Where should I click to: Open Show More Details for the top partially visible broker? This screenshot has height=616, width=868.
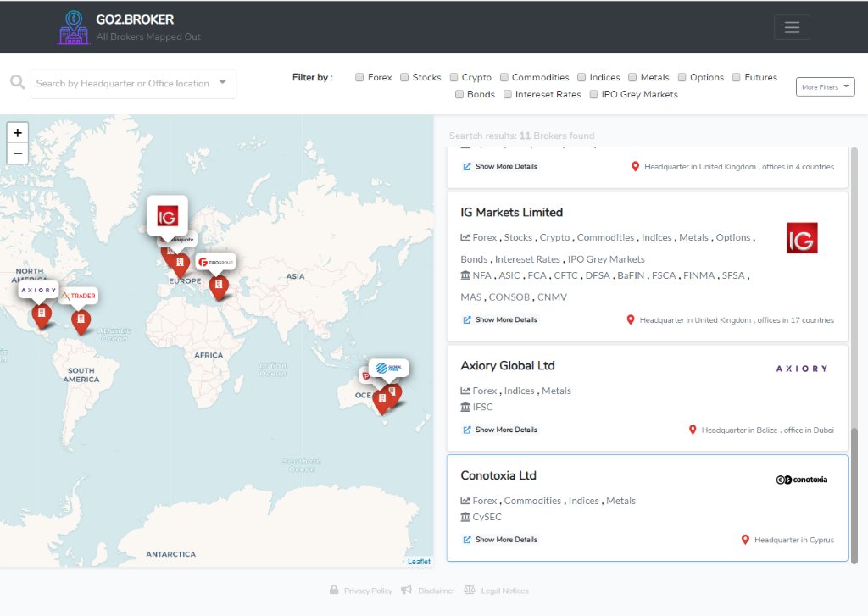(500, 166)
